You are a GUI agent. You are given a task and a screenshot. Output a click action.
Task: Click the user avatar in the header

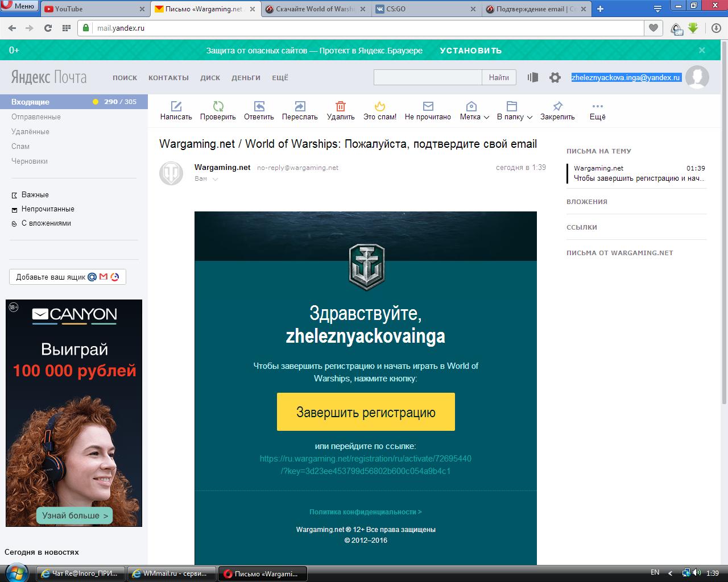coord(697,77)
